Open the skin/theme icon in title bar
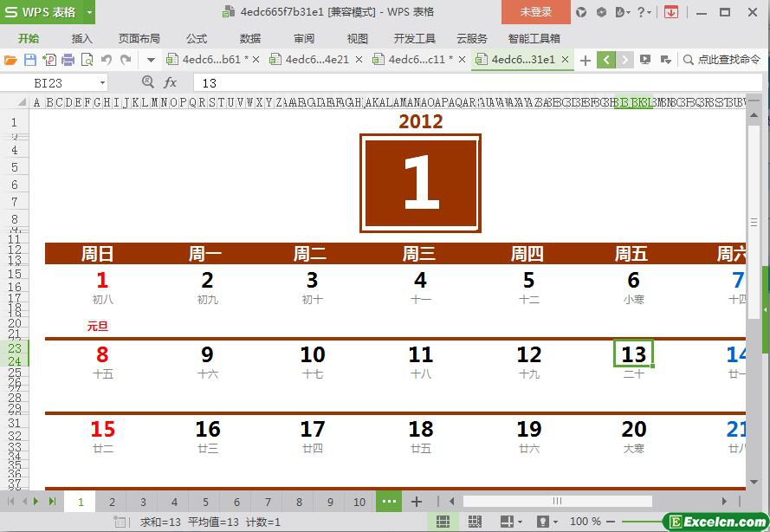This screenshot has width=770, height=532. [x=581, y=12]
